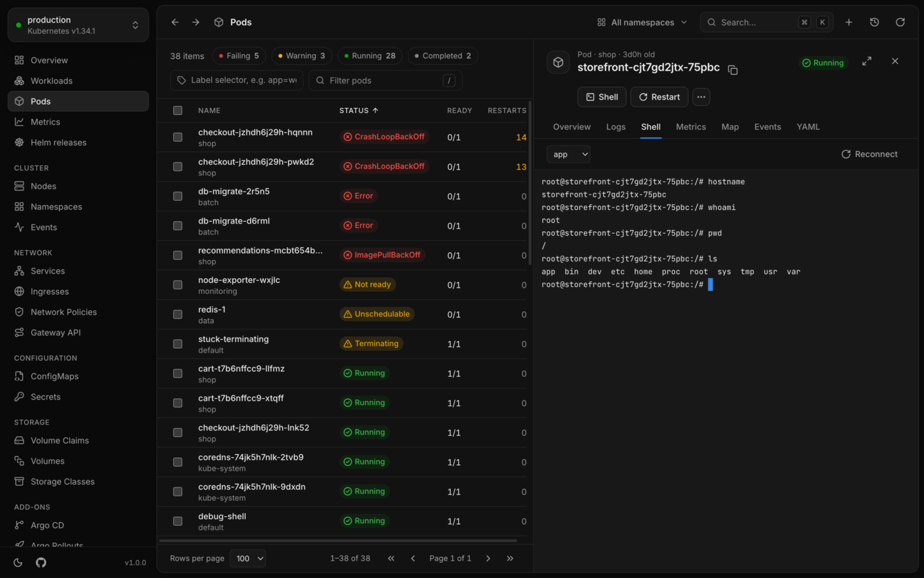Open the GitHub link icon
The width and height of the screenshot is (924, 578).
tap(41, 563)
